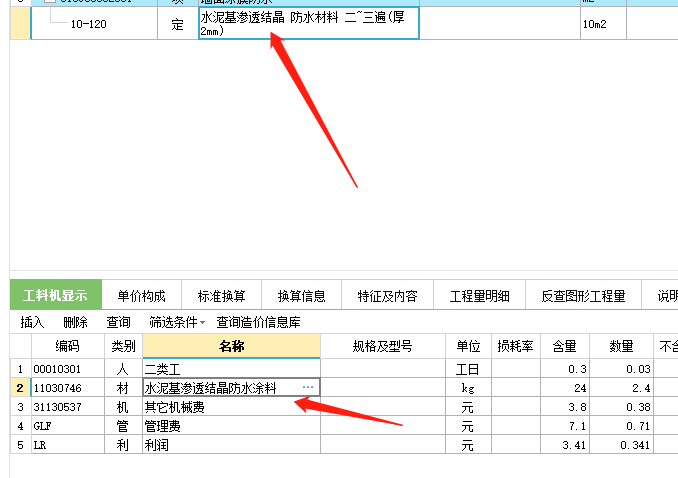Switch to the 工程量明细 tab
The image size is (678, 478).
click(480, 296)
